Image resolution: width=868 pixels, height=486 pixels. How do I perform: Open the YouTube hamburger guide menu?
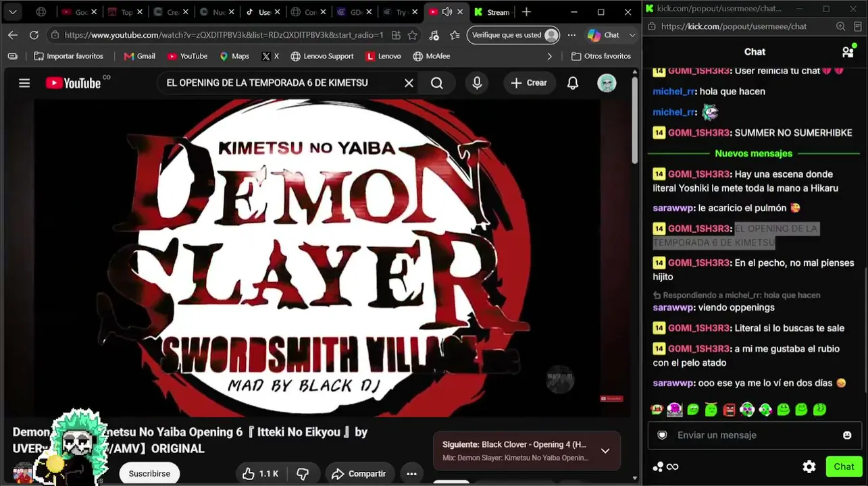pos(24,83)
